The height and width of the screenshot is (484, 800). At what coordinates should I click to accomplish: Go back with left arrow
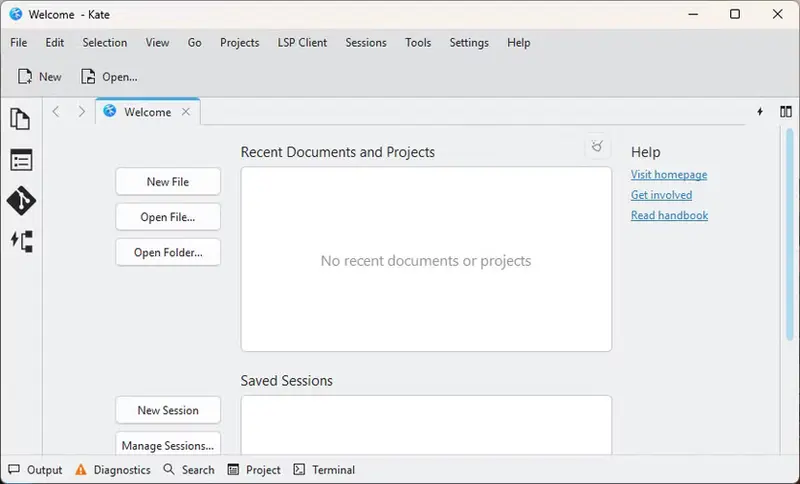click(56, 112)
